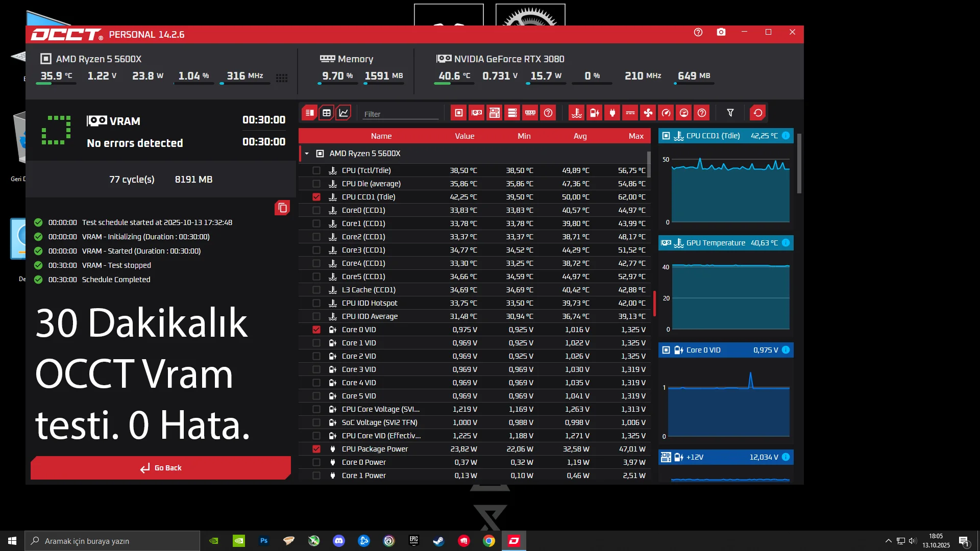Collapse the AMD Ryzen 5 5600X group

pyautogui.click(x=307, y=154)
